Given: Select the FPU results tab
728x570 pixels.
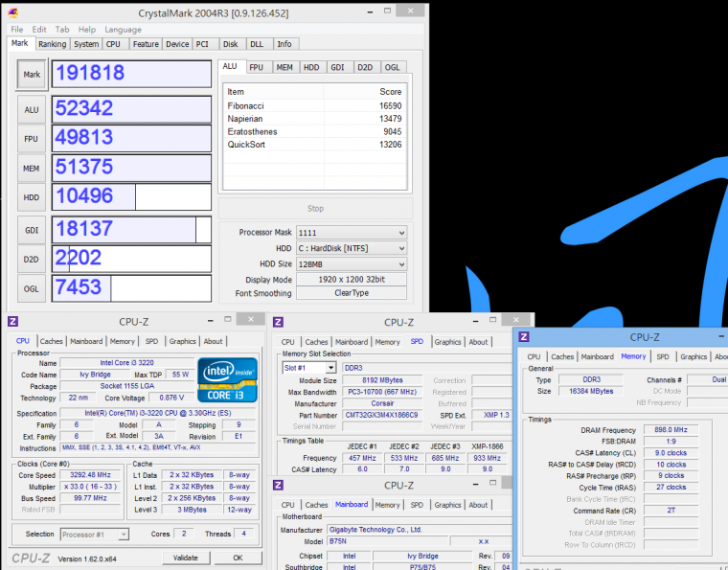Looking at the screenshot, I should point(257,67).
